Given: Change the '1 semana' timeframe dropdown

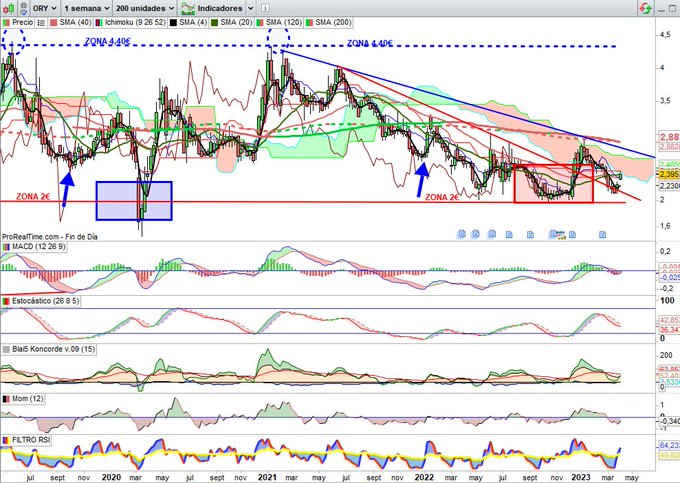Looking at the screenshot, I should tap(87, 8).
